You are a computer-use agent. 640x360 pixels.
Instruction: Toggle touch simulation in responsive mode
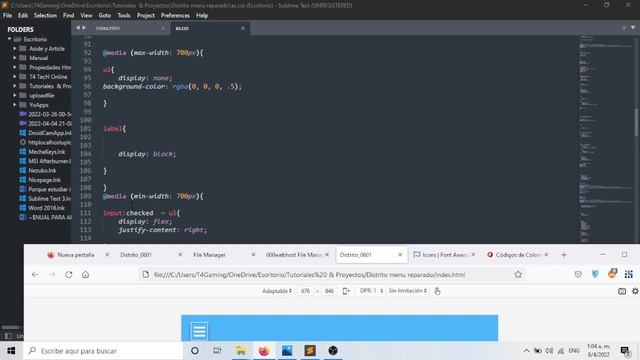point(438,291)
